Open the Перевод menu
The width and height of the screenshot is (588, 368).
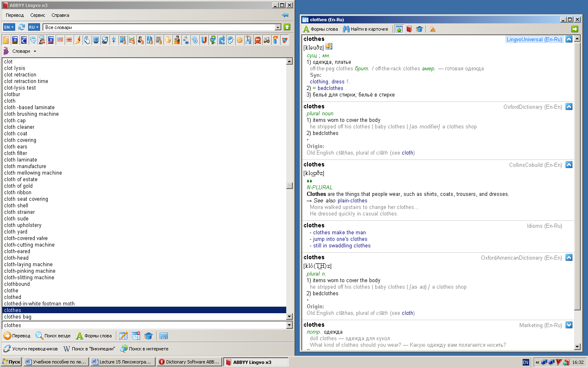pyautogui.click(x=15, y=15)
